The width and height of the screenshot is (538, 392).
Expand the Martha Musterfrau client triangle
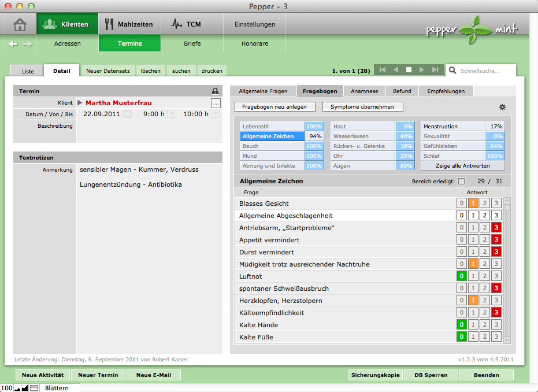point(80,103)
